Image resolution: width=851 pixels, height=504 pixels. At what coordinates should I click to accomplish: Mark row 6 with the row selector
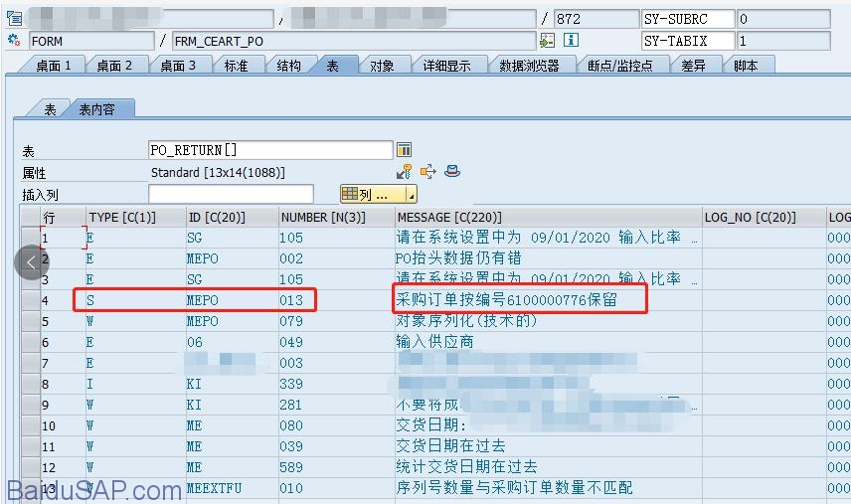tap(31, 342)
